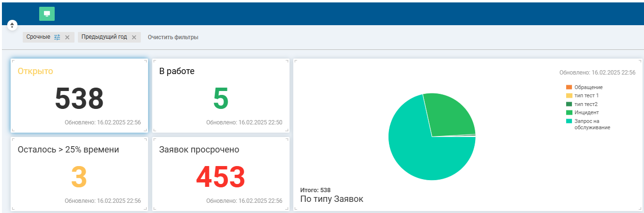
Task: Click the По типу Заявок chart title
Action: pos(331,199)
